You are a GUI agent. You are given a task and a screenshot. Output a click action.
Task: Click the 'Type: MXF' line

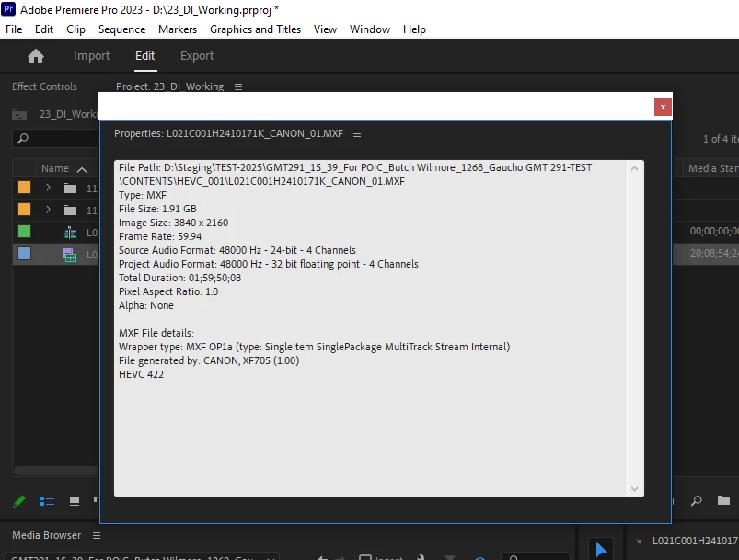coord(143,196)
